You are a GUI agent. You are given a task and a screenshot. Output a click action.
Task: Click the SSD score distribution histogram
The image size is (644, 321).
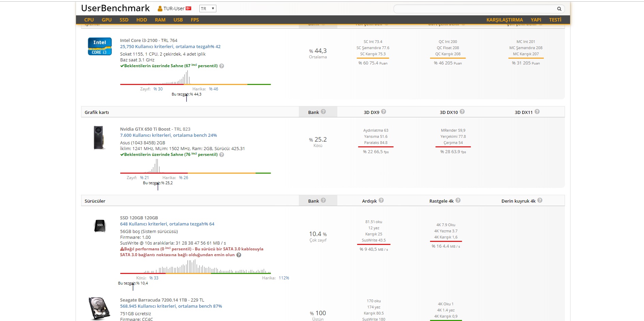click(x=195, y=266)
